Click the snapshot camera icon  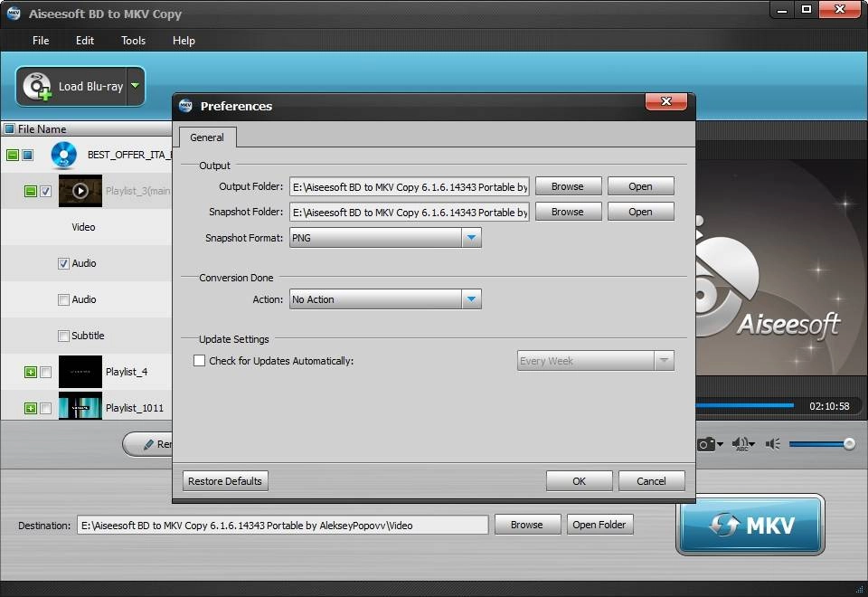tap(705, 444)
